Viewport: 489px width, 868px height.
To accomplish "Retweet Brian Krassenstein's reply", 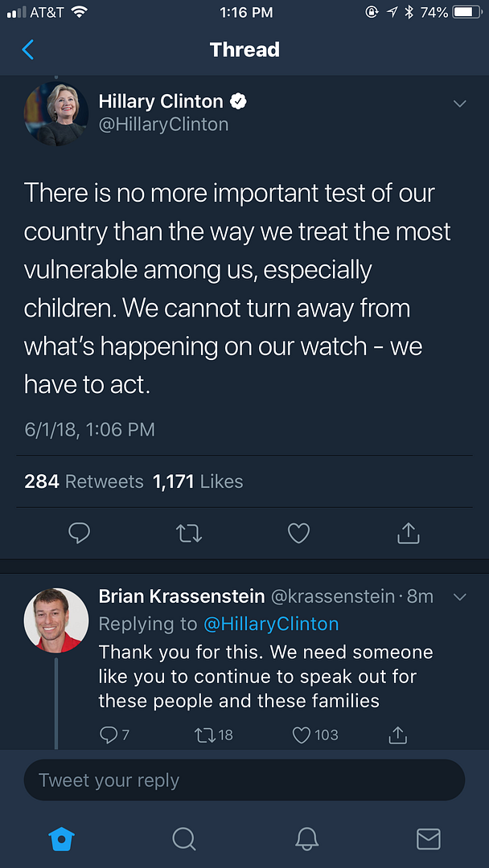I will tap(203, 735).
